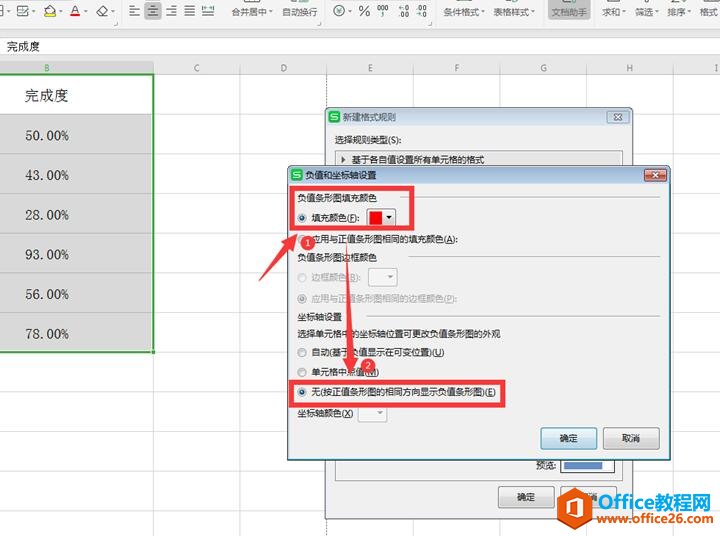This screenshot has width=720, height=536.
Task: Align text left in the toolbar
Action: coord(134,11)
